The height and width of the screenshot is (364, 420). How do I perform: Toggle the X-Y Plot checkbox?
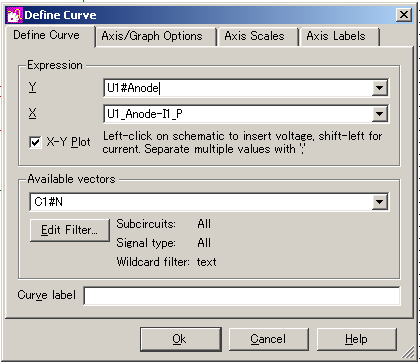[35, 142]
